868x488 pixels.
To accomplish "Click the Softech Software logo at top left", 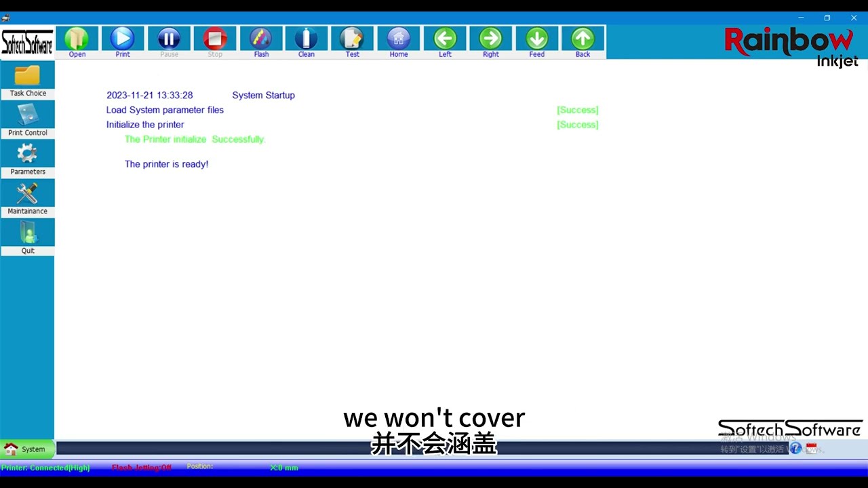I will (x=27, y=43).
